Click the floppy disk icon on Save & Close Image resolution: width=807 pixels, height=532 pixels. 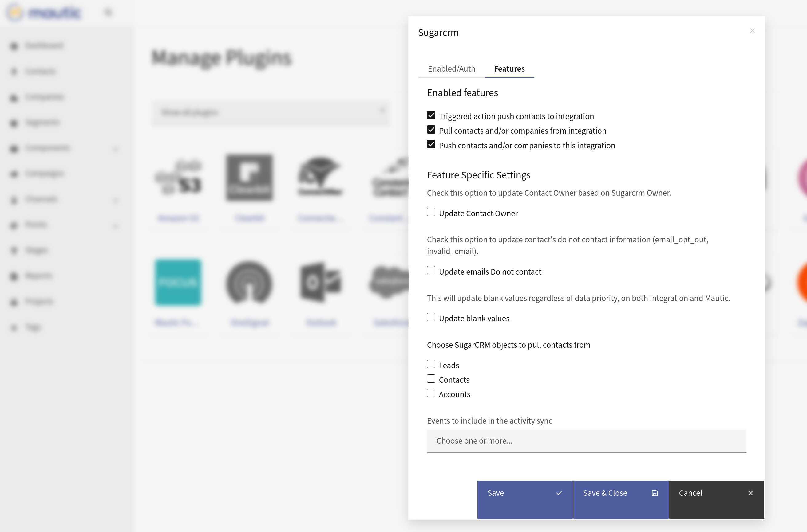[655, 493]
